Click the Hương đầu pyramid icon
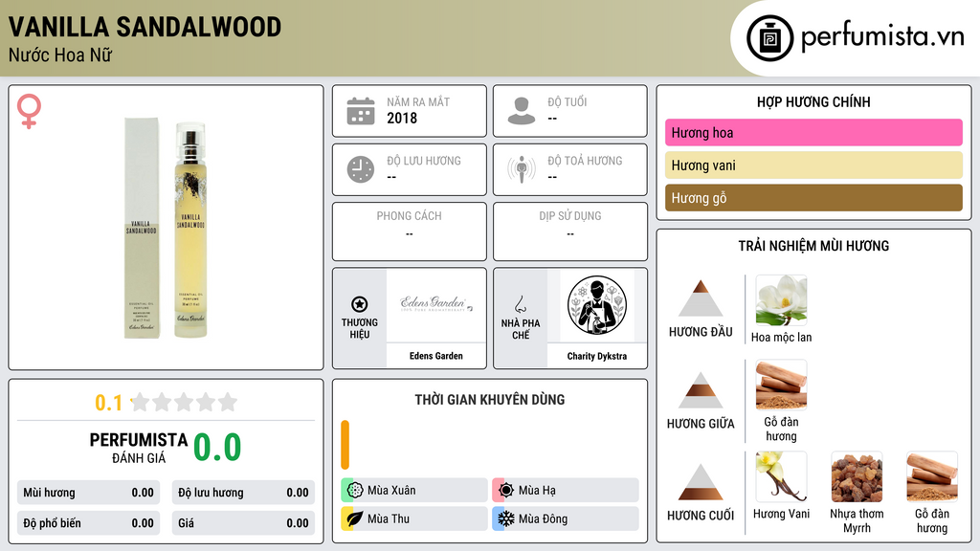 tap(701, 298)
